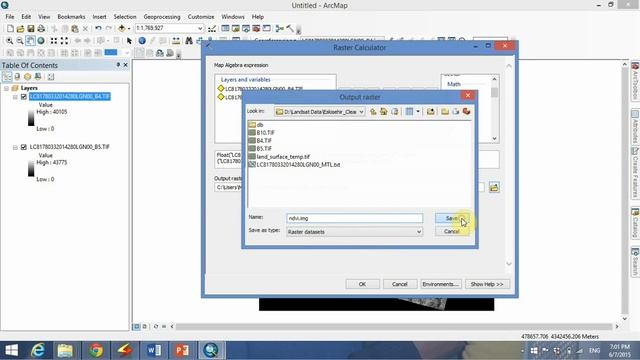Click the Add Data icon
The height and width of the screenshot is (360, 640).
121,29
